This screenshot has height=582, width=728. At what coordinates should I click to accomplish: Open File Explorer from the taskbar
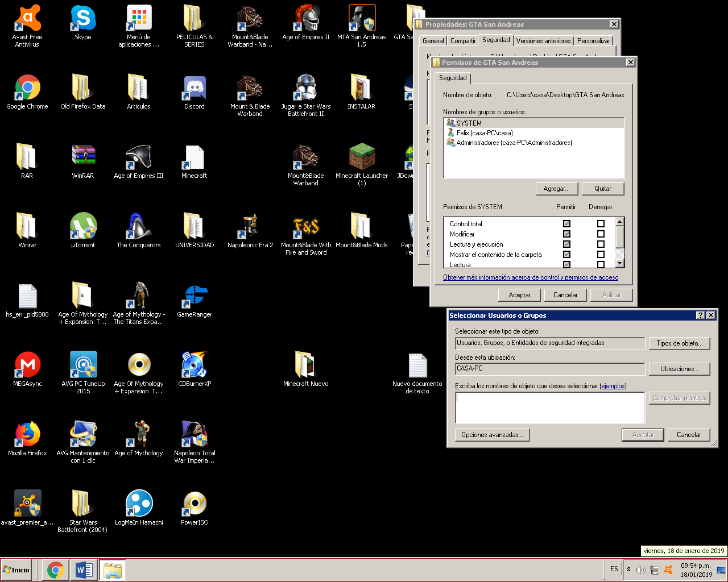coord(113,569)
